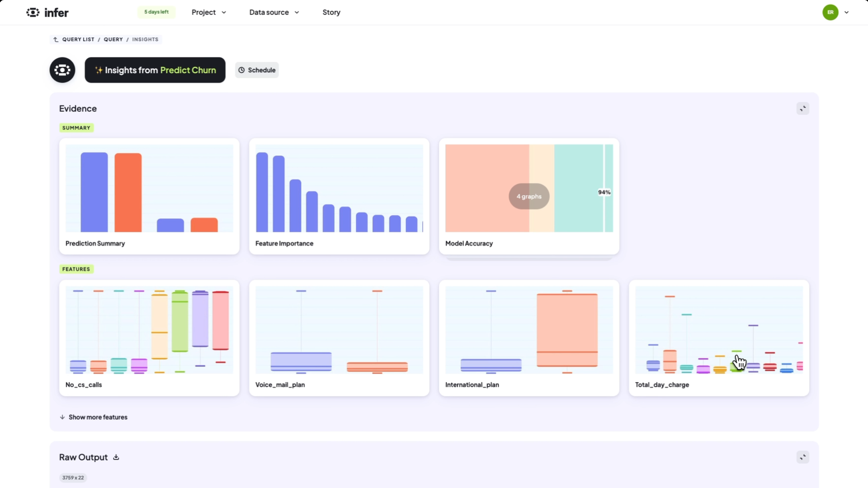Open the Prediction Summary chart

point(149,196)
